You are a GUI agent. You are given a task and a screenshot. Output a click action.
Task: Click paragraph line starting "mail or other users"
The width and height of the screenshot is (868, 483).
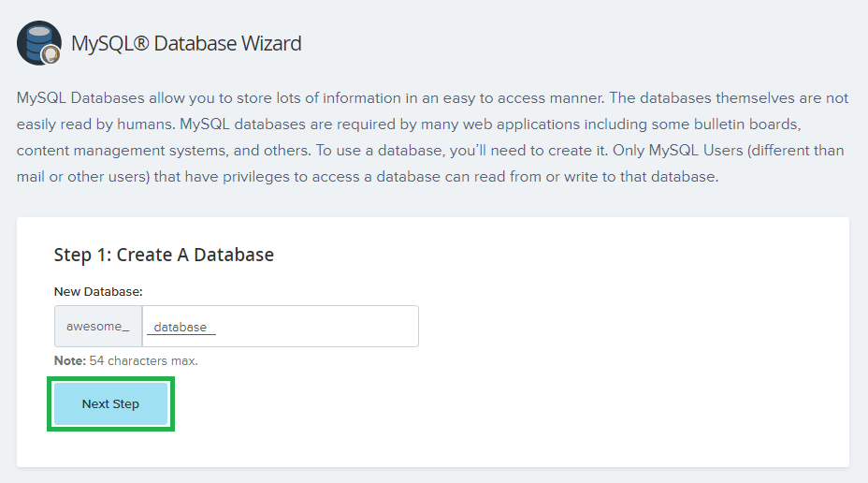tap(367, 177)
